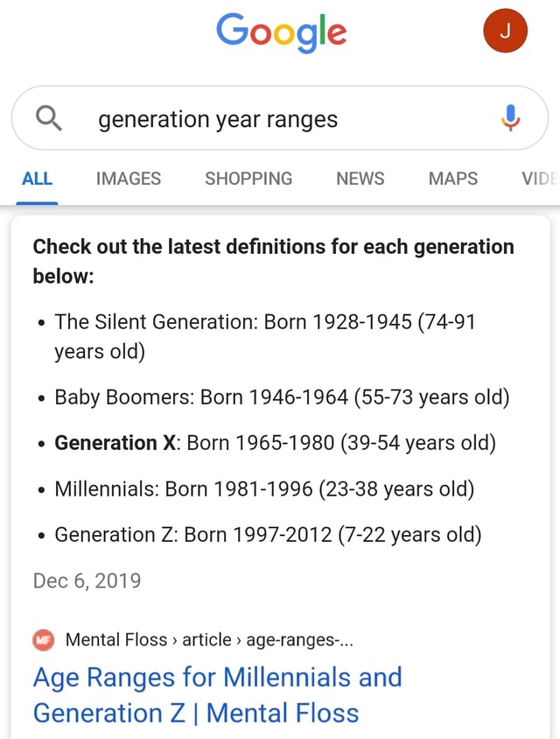Open the account avatar labeled J

[506, 31]
